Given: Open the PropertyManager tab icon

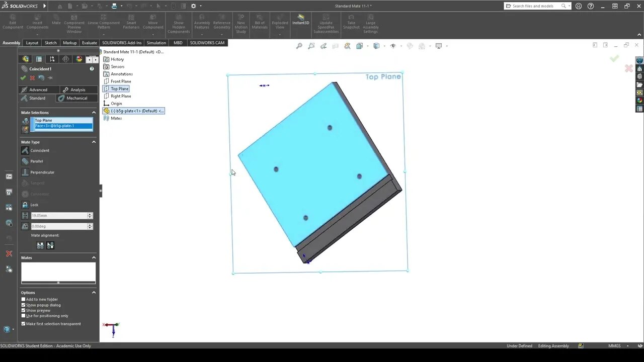Looking at the screenshot, I should [39, 59].
